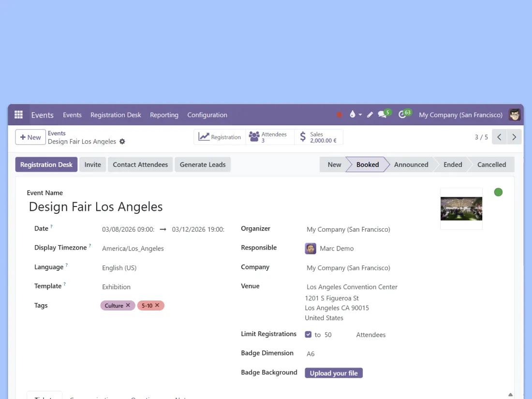This screenshot has height=399, width=532.
Task: Open the activities clock icon
Action: point(402,115)
